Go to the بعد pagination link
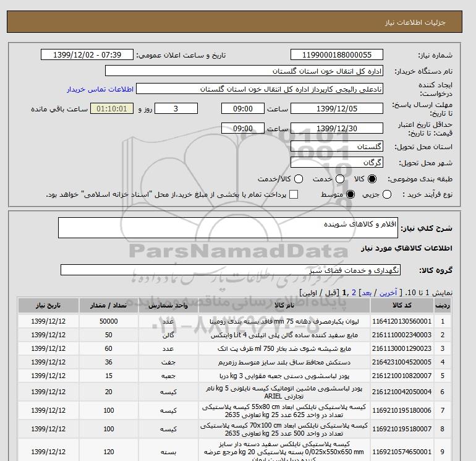Image resolution: width=476 pixels, height=461 pixels. pos(367,293)
